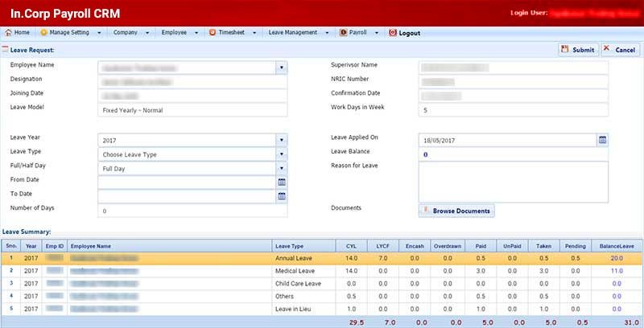
Task: Open calendar picker for From Date
Action: (282, 182)
